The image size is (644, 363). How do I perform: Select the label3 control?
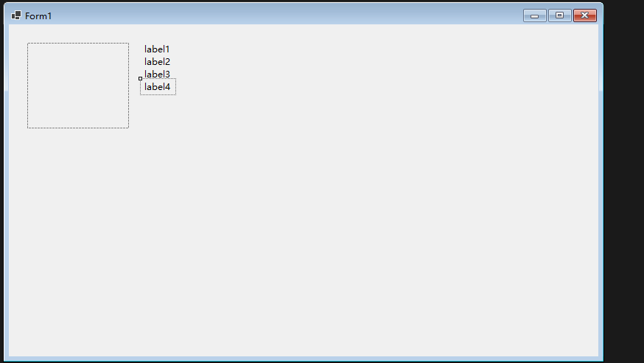157,75
